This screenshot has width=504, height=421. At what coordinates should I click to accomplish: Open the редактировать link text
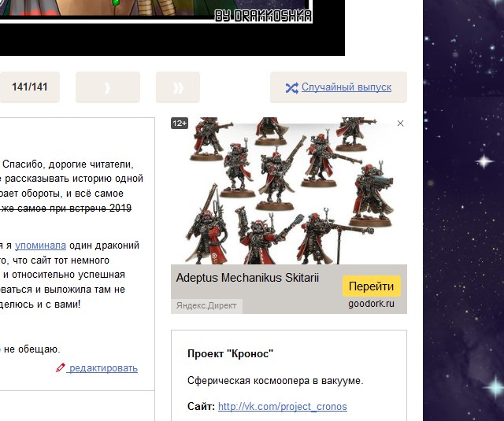click(102, 368)
